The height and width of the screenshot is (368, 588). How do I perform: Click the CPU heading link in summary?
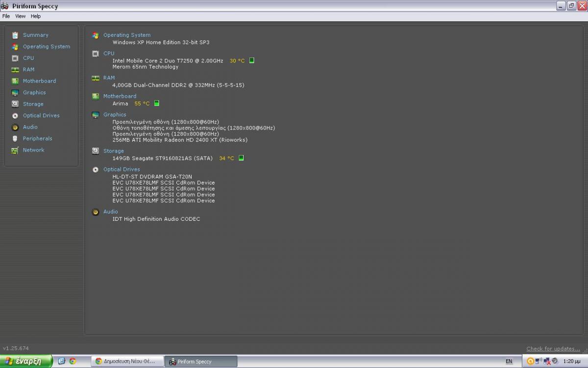(x=109, y=53)
